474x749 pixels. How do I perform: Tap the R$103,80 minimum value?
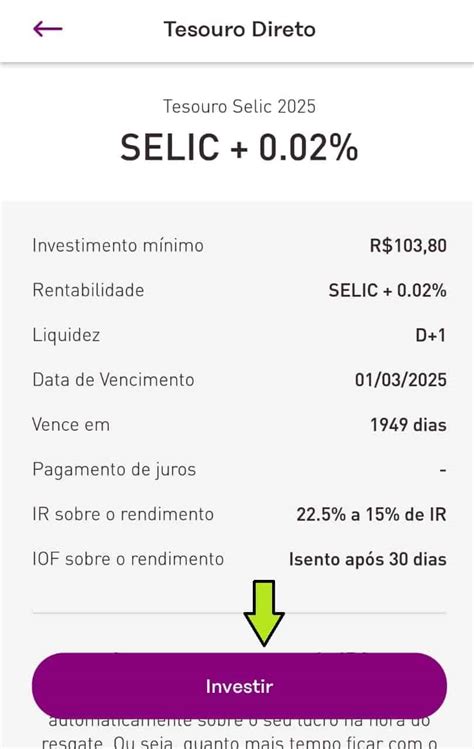[x=408, y=246]
